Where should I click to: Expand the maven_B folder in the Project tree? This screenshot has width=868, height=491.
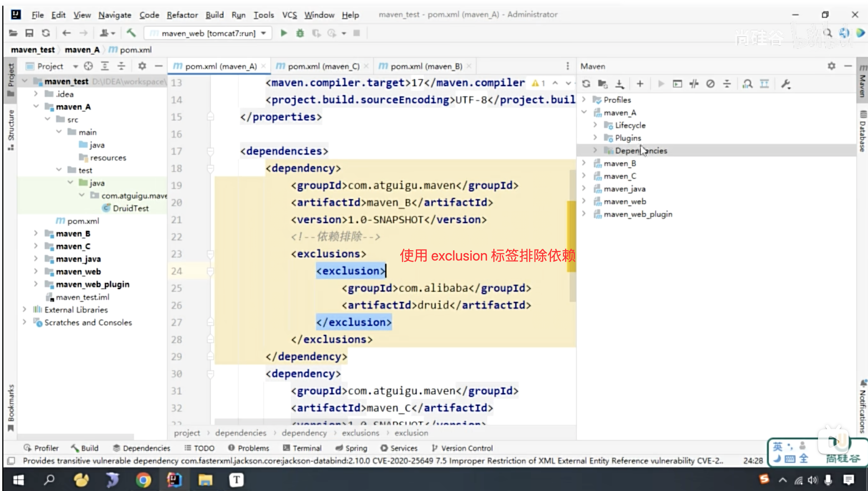pos(36,233)
